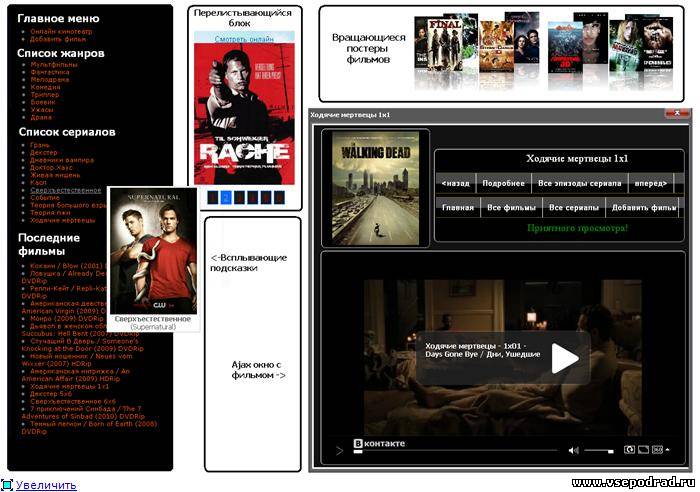Click the Rache movie poster
Image resolution: width=700 pixels, height=492 pixels.
tap(244, 113)
